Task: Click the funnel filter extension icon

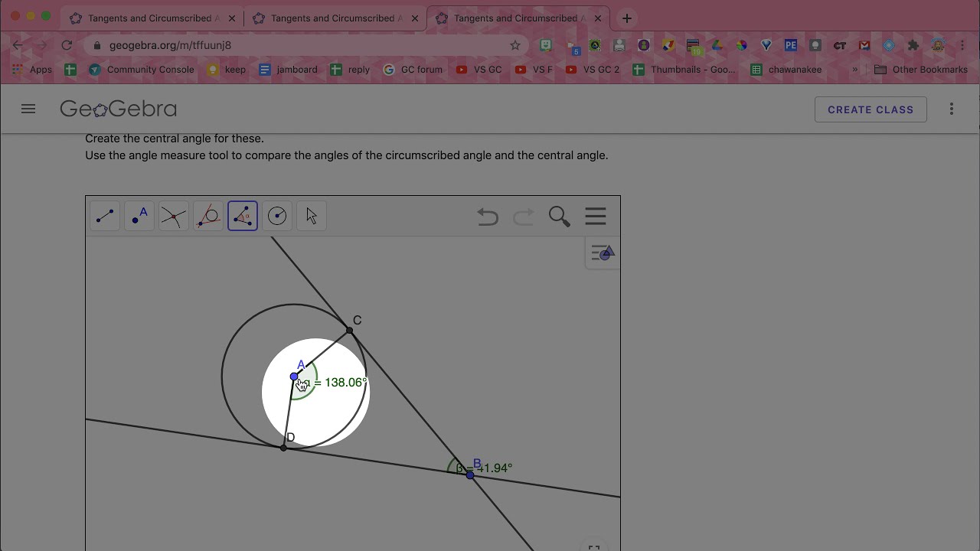Action: [x=766, y=46]
